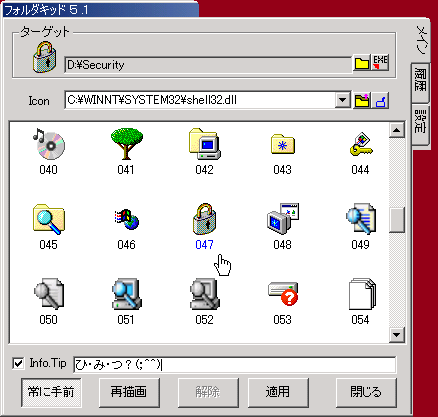Choose the folder magnifier icon 045
The height and width of the screenshot is (417, 438).
(49, 219)
